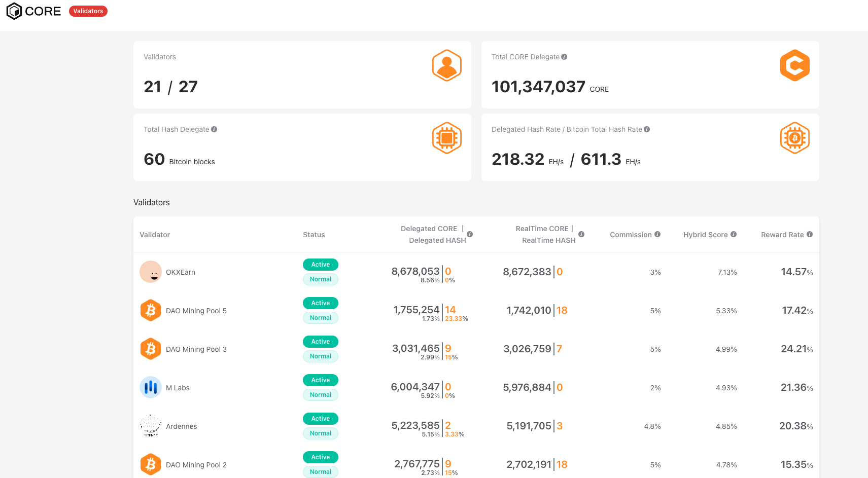Click the M Labs avatar icon
868x478 pixels.
tap(151, 387)
